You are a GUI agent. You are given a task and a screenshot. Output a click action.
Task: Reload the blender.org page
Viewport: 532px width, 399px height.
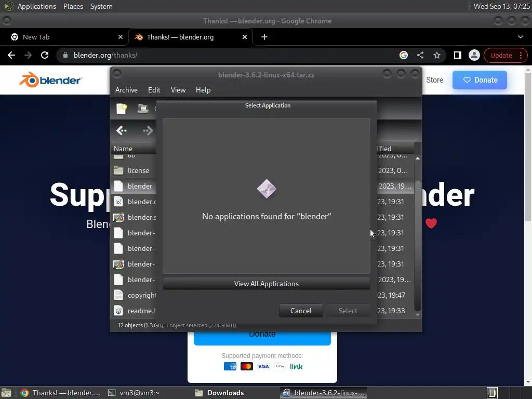(45, 55)
